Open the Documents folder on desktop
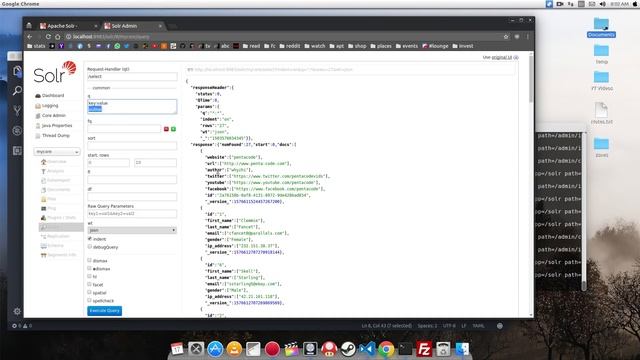This screenshot has width=640, height=360. [601, 27]
